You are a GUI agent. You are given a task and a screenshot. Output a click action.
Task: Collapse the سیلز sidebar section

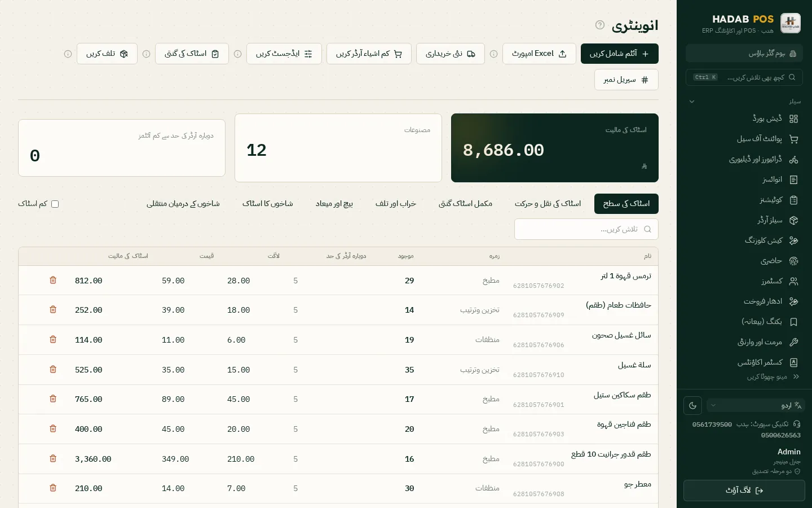click(x=744, y=102)
